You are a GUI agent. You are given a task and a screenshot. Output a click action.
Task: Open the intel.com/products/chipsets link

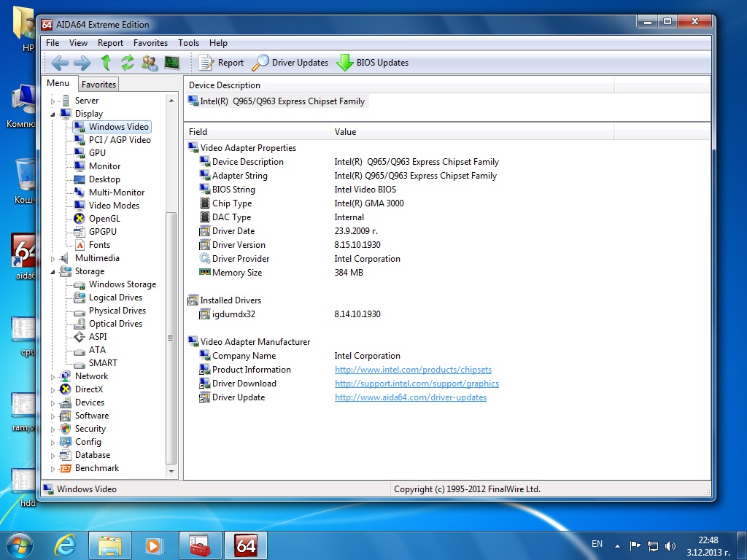pyautogui.click(x=413, y=370)
